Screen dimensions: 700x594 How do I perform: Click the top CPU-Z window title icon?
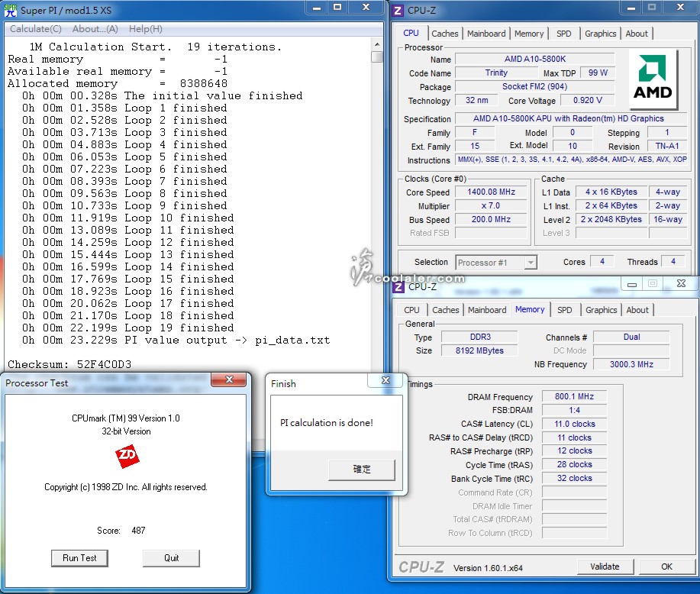tap(398, 10)
